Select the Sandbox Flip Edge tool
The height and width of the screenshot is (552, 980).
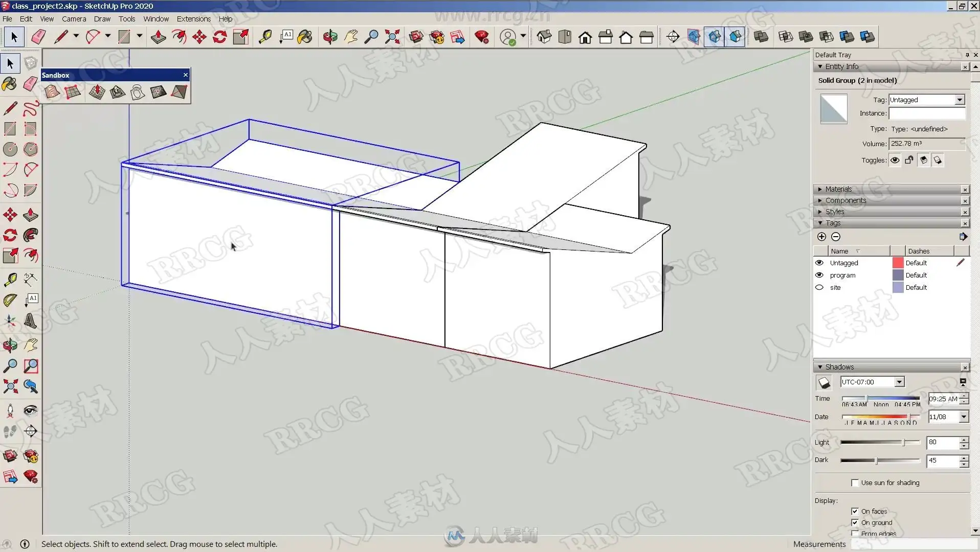[x=179, y=92]
